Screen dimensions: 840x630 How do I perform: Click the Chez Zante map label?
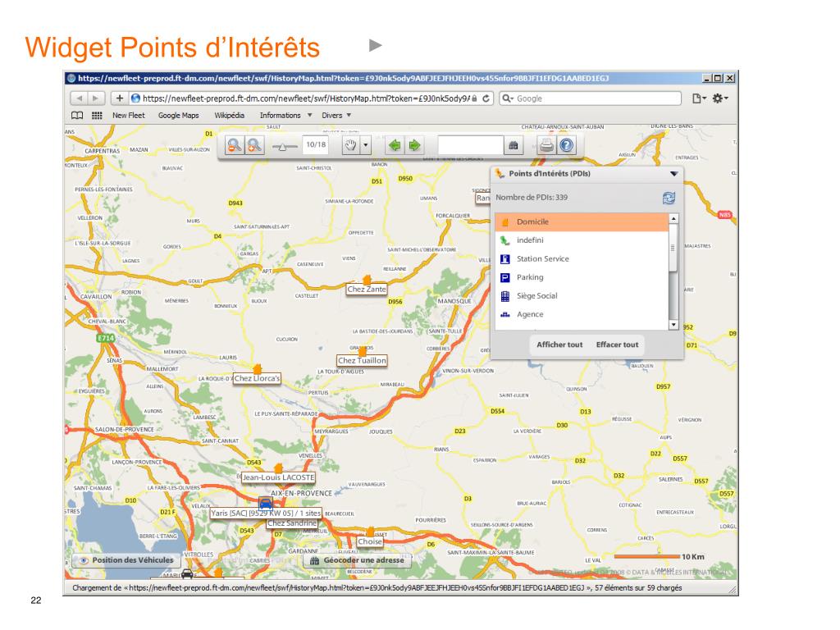pyautogui.click(x=367, y=290)
